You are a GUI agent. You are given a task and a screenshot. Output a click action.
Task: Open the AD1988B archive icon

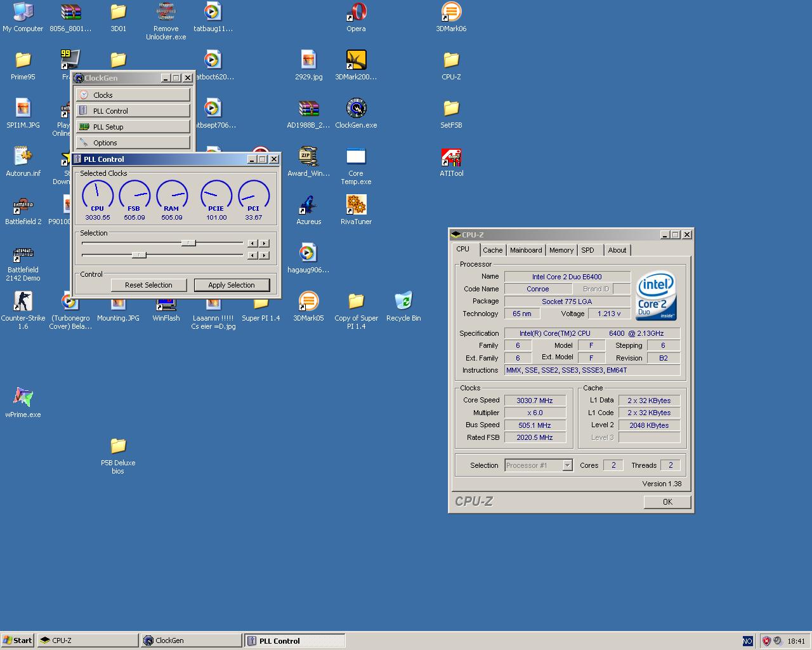[x=308, y=114]
